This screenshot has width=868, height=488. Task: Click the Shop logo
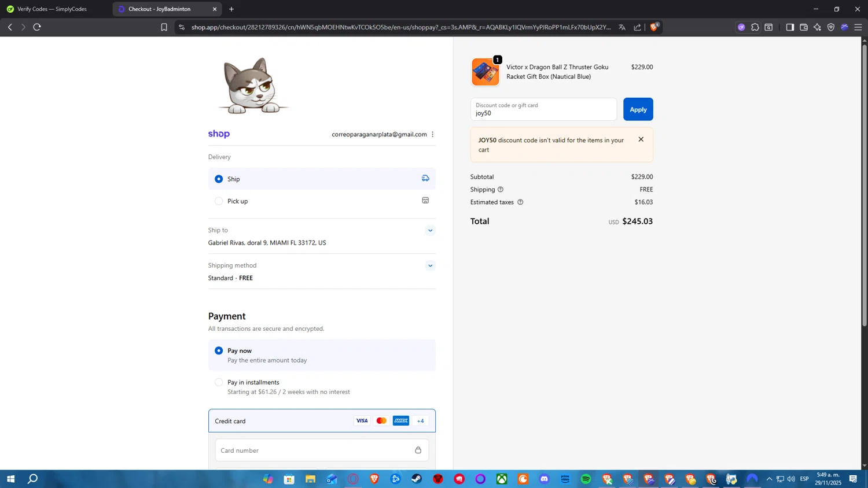[x=219, y=134]
